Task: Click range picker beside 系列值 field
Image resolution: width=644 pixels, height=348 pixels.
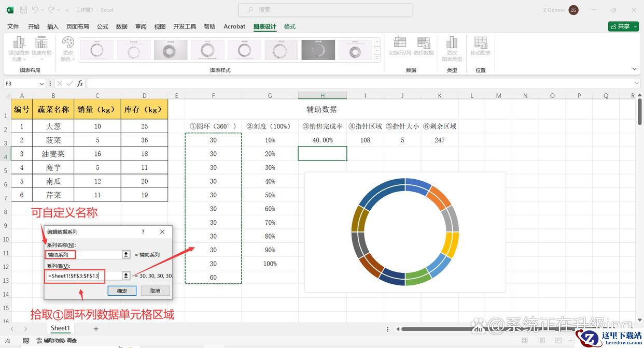Action: [125, 276]
